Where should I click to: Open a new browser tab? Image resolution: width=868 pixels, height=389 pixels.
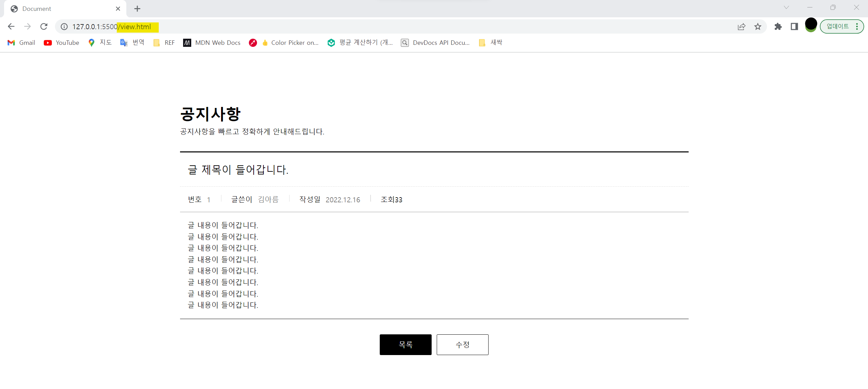pyautogui.click(x=137, y=9)
